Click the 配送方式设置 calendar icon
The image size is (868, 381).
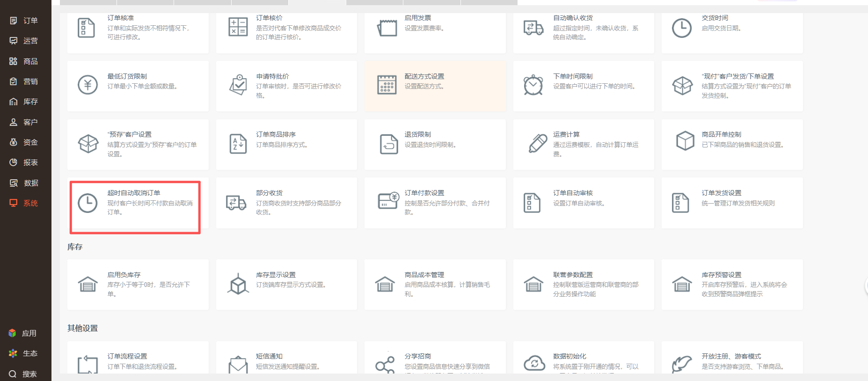pyautogui.click(x=387, y=85)
